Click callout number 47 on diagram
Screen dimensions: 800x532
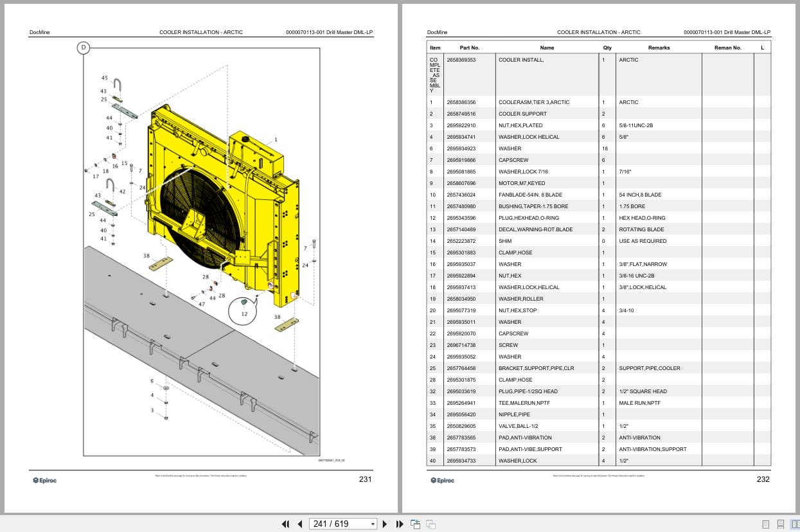click(x=202, y=304)
